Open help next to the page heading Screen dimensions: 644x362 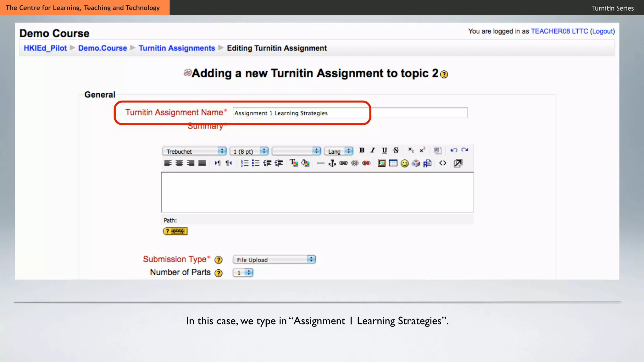[x=444, y=74]
